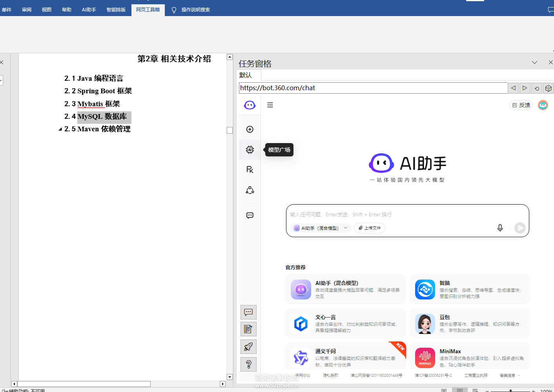Click the 2.1 Java 编程语言 heading
This screenshot has width=554, height=392.
[94, 78]
